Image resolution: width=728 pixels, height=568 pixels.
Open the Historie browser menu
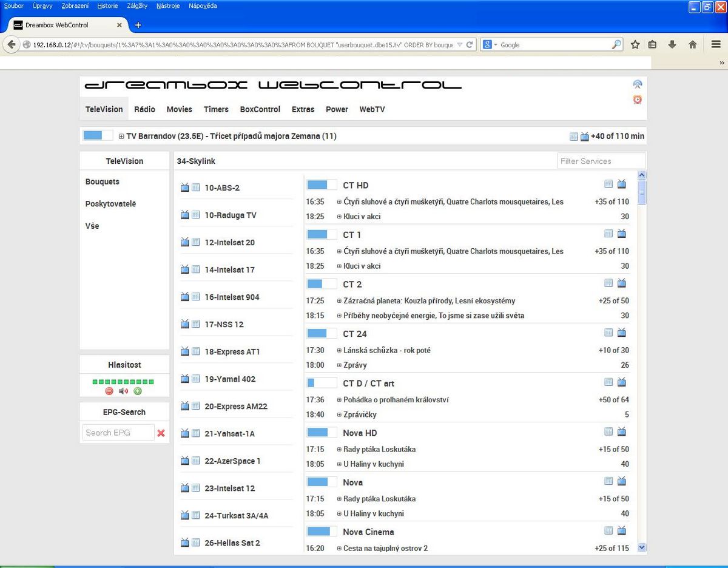click(x=107, y=5)
